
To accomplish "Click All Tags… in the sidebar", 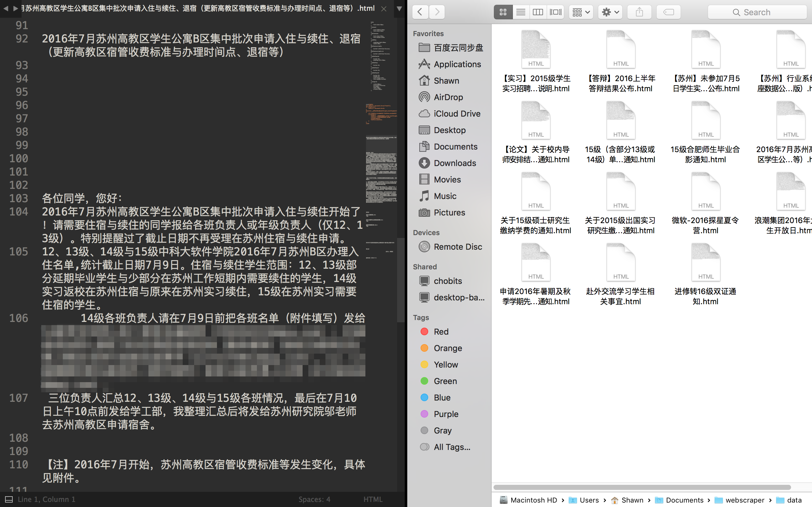I will click(452, 447).
